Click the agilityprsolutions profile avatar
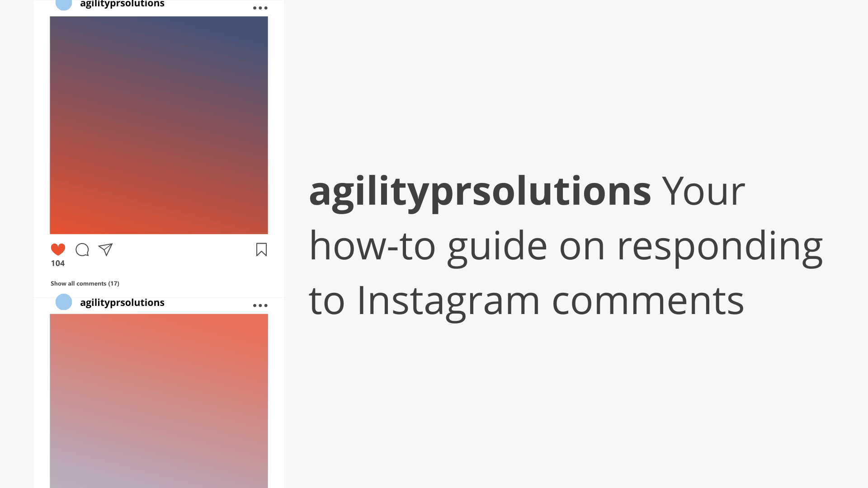Image resolution: width=868 pixels, height=488 pixels. tap(64, 302)
